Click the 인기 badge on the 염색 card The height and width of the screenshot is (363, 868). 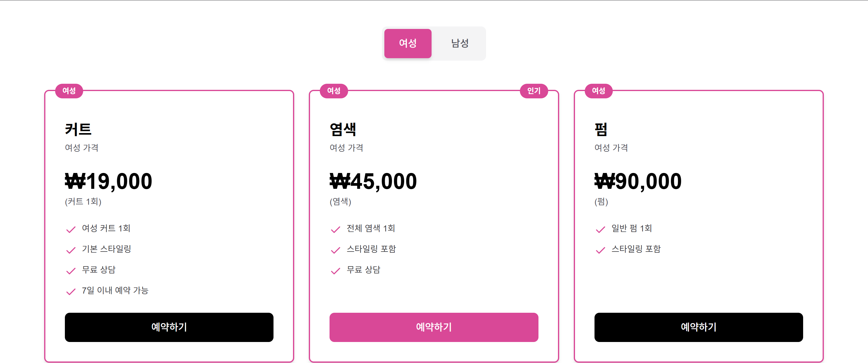(534, 91)
